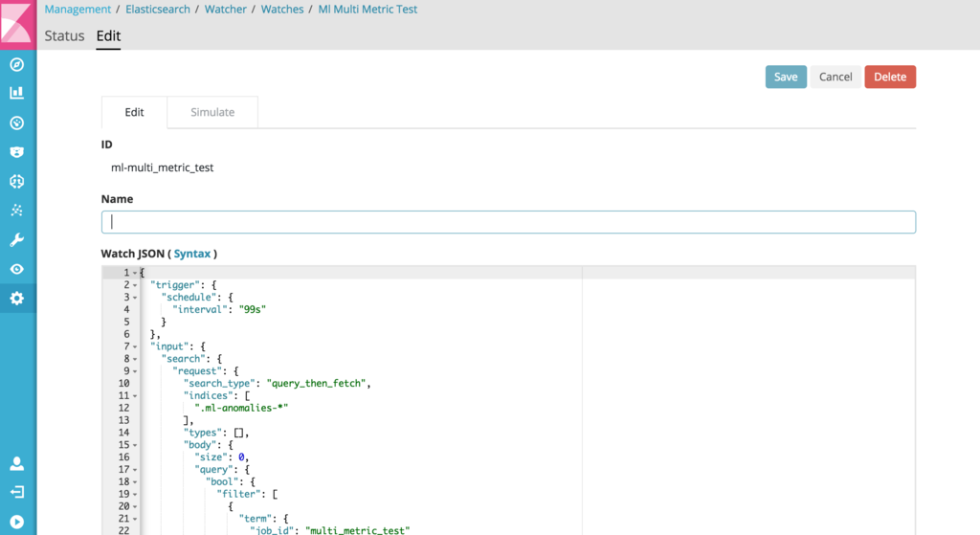
Task: Open Discover compass icon in sidebar
Action: pos(17,64)
